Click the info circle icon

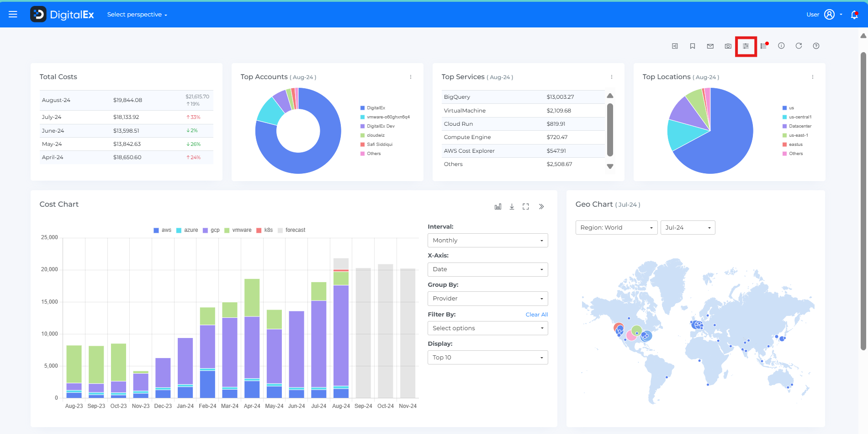pyautogui.click(x=781, y=46)
